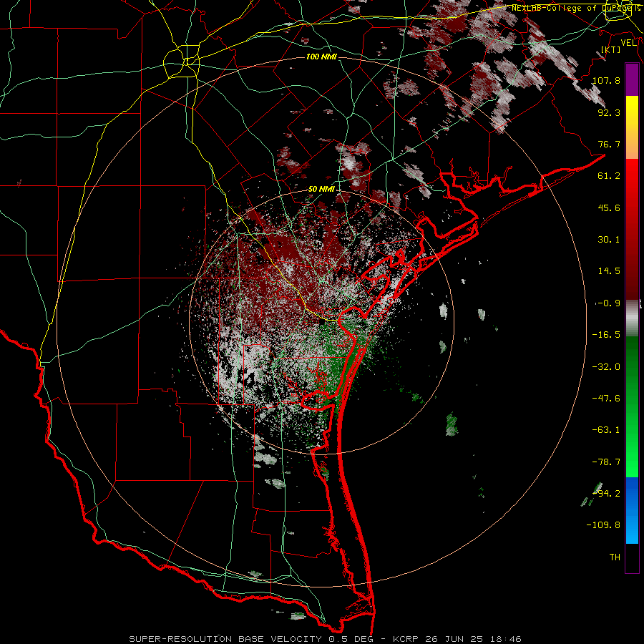Click the purple band of the color bar
The height and width of the screenshot is (644, 644).
click(632, 80)
